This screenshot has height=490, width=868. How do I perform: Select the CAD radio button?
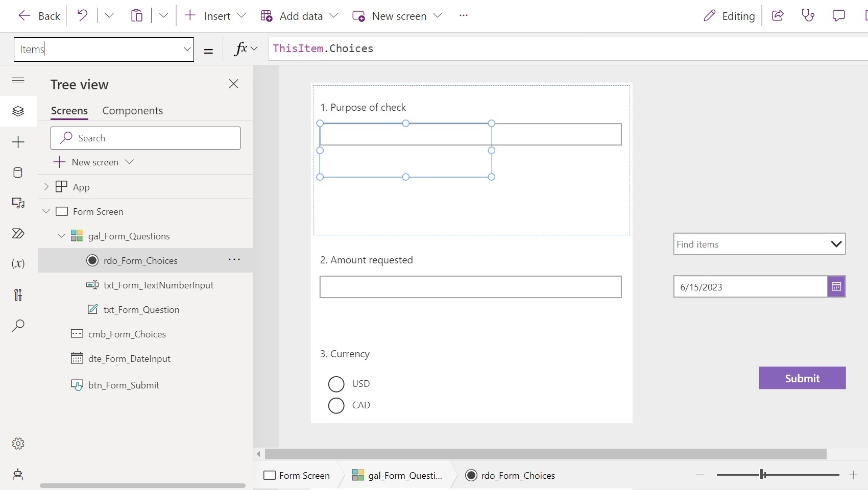pos(336,405)
